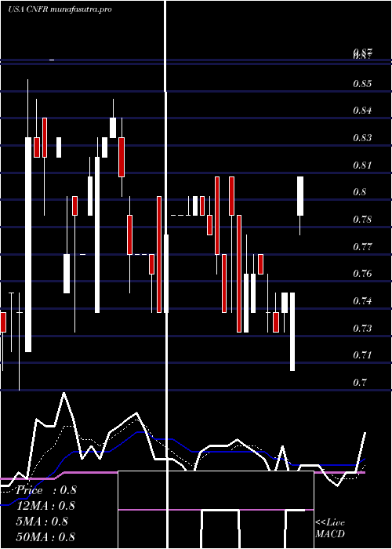The width and height of the screenshot is (392, 549).
Task: Click the '5MA : 0.8' legend entry
Action: (x=42, y=522)
